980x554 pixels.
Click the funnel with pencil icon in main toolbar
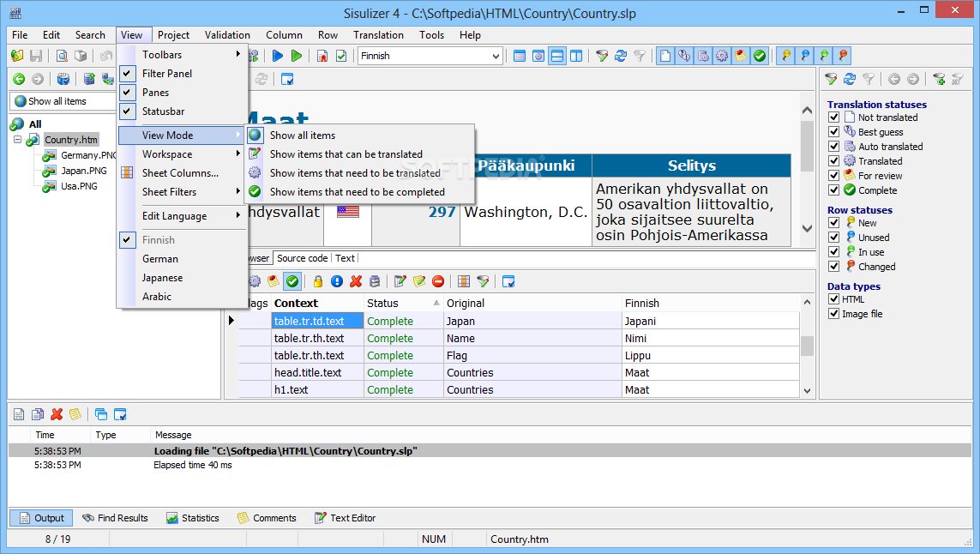click(602, 56)
